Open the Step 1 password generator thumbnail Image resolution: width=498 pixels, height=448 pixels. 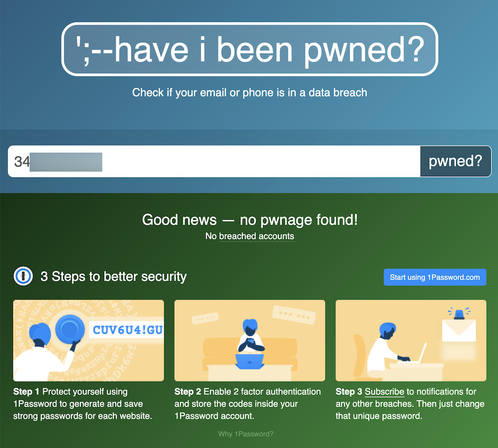pyautogui.click(x=89, y=340)
